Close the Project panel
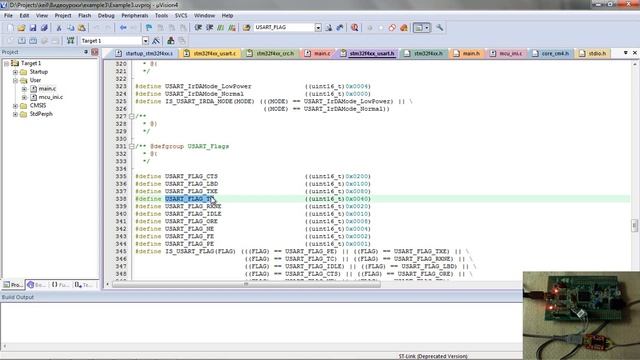640x360 pixels. coord(95,52)
